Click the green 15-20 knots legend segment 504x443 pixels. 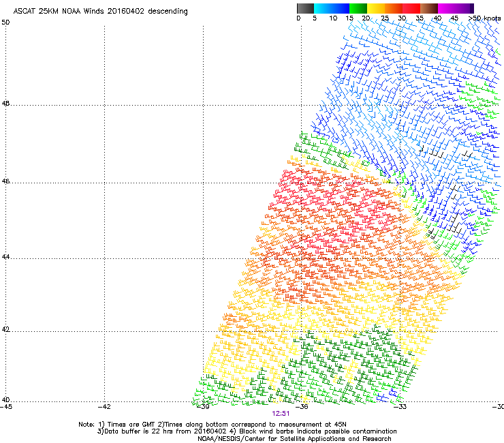(x=358, y=8)
